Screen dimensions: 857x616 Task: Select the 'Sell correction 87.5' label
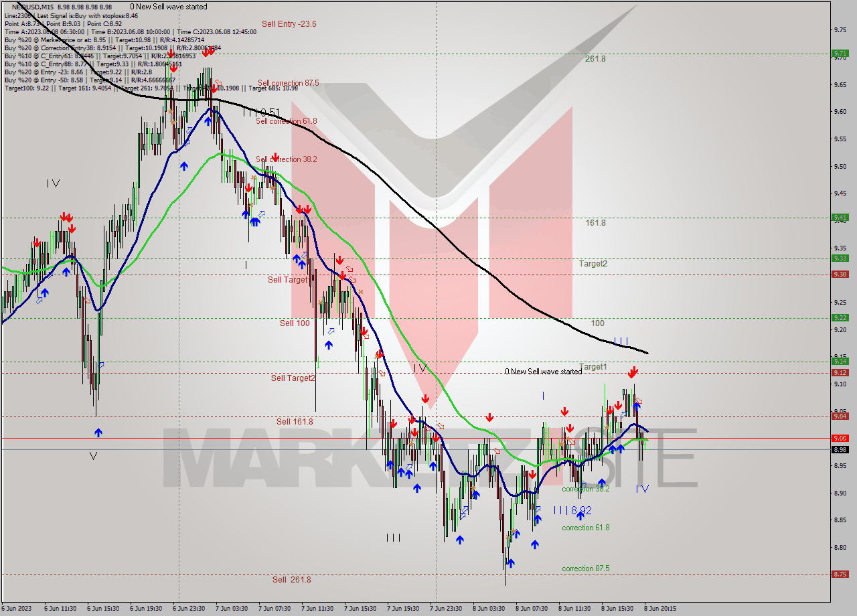click(x=288, y=83)
